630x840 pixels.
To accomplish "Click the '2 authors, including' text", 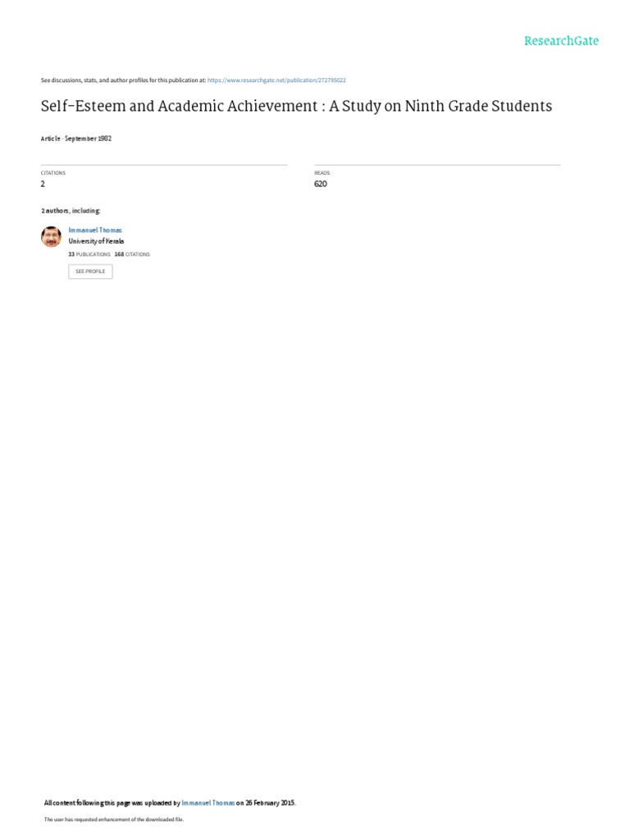I will (x=71, y=211).
